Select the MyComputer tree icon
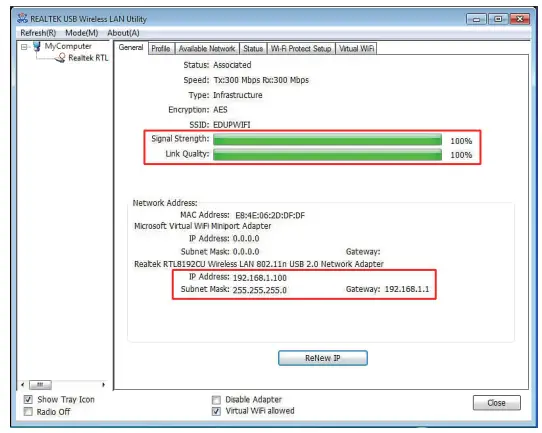The image size is (542, 433). coord(37,46)
